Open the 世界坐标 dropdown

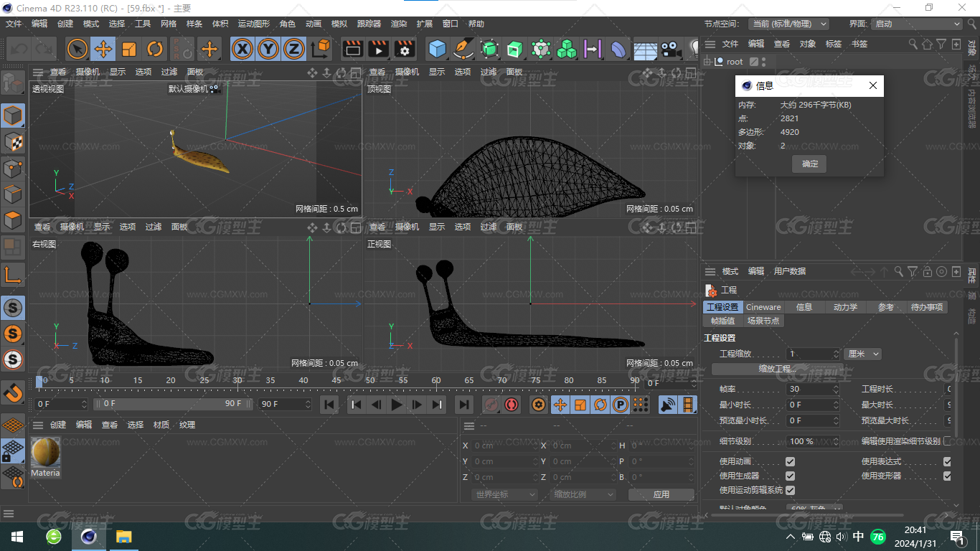504,494
